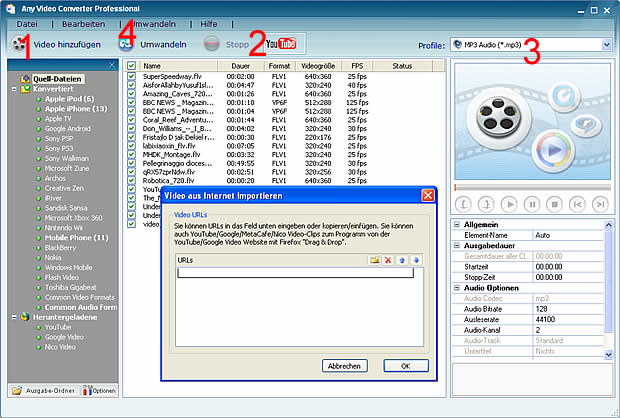Uncheck MHDK_Montage.flv checkbox
The width and height of the screenshot is (620, 418).
tap(132, 154)
